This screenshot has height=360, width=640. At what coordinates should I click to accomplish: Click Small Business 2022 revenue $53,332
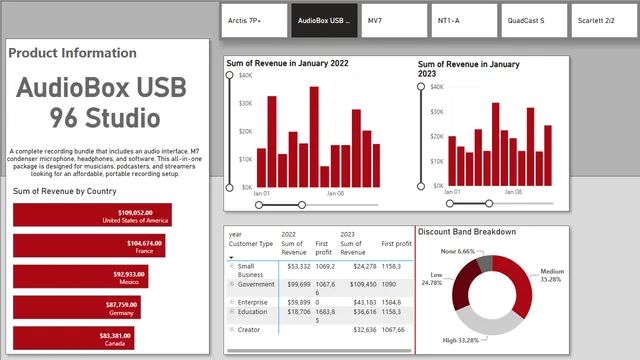point(299,266)
